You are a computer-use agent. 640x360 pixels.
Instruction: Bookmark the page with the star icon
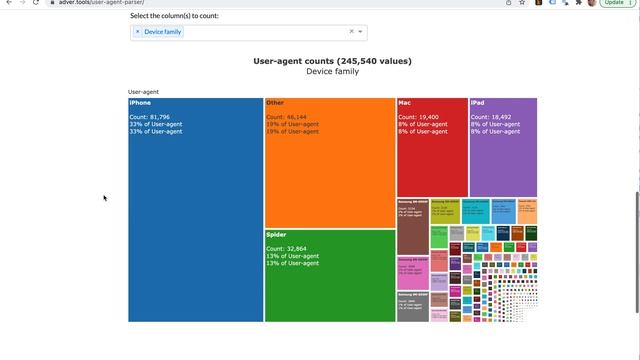pos(522,2)
